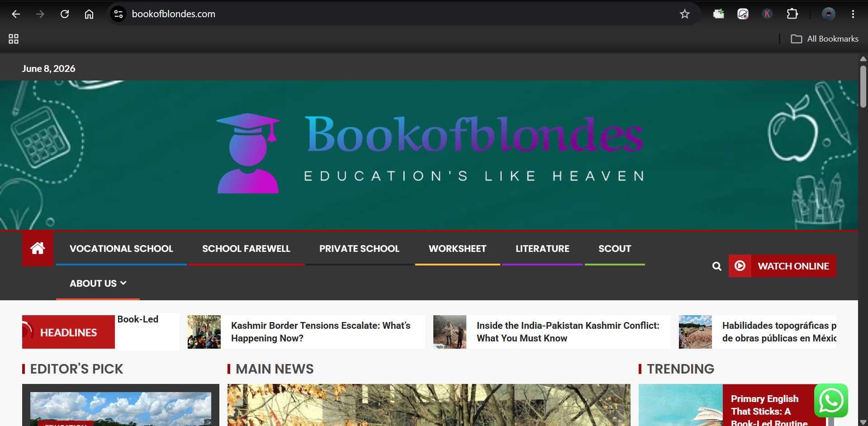Click the Watch Online button
The image size is (868, 426).
pos(783,266)
